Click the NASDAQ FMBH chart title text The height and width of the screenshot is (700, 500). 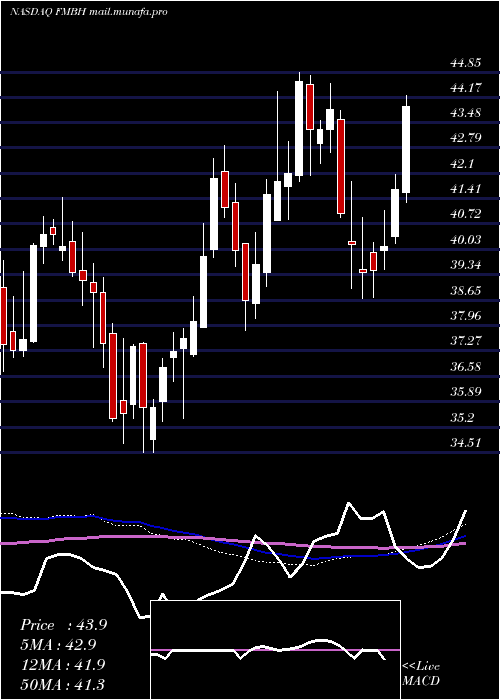88,12
